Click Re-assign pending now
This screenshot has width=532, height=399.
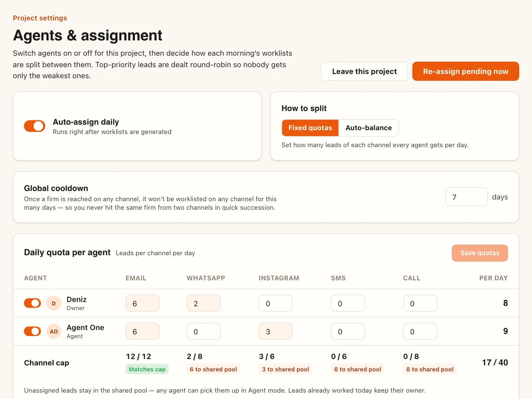point(466,71)
